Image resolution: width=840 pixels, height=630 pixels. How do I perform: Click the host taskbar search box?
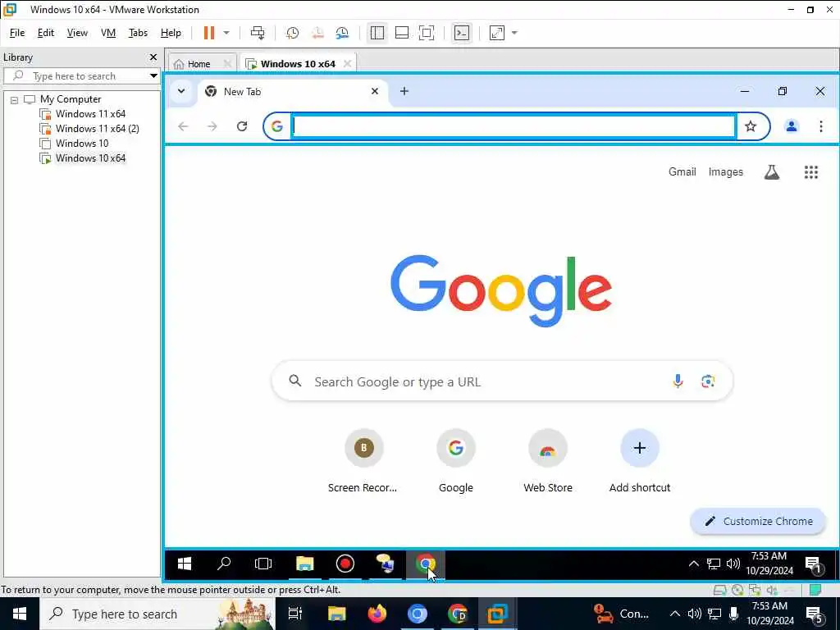click(157, 614)
